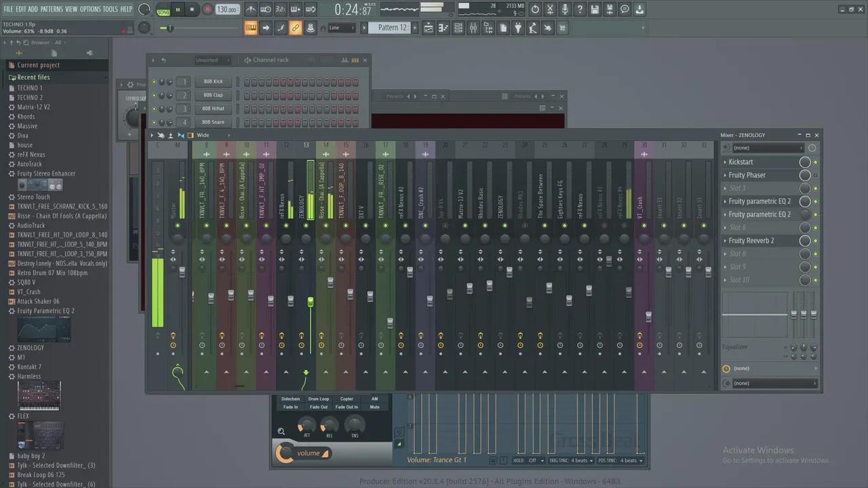Screen dimensions: 868x488
Task: Click the undo history icon in top-right toolbar
Action: [x=535, y=9]
